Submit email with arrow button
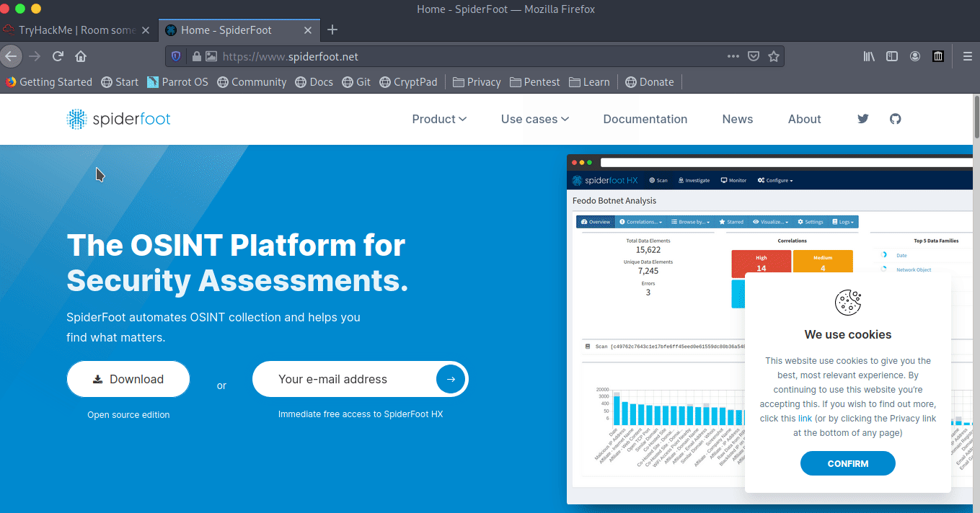This screenshot has width=980, height=513. [x=451, y=379]
